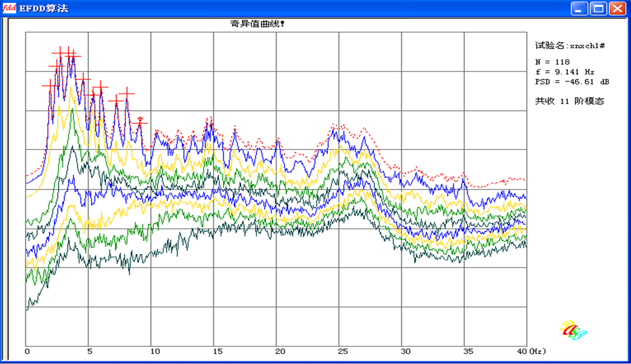Click the x-axis label 40(Hz)
This screenshot has height=364, width=631.
[532, 352]
